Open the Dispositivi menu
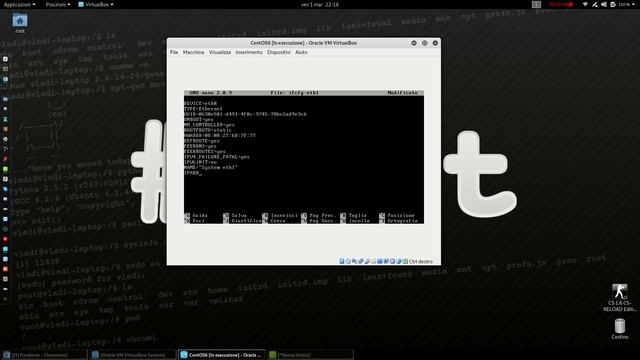This screenshot has height=360, width=640. 279,52
